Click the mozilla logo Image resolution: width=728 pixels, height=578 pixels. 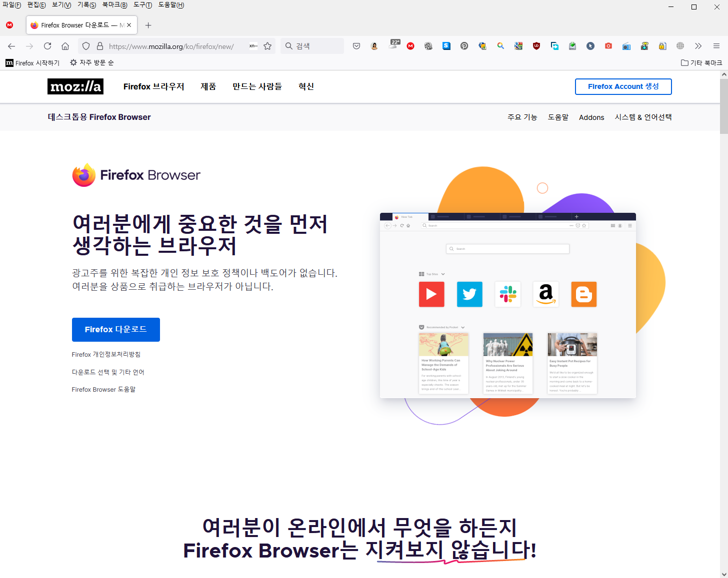tap(75, 86)
